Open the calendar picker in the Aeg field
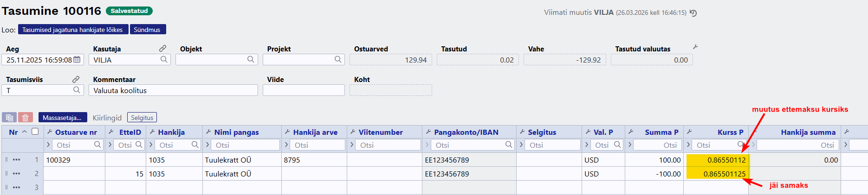Viewport: 868px width, 195px height. tap(77, 60)
